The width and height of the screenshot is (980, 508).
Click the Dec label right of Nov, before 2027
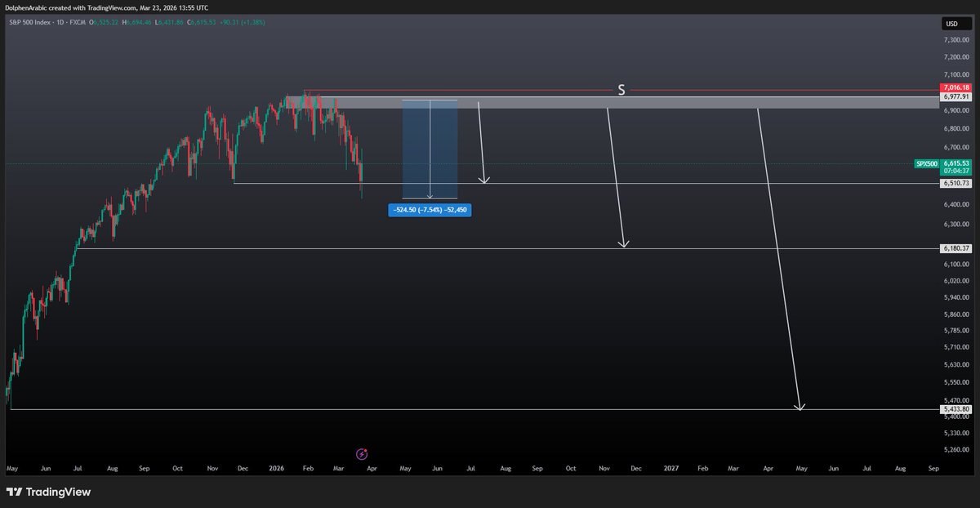tap(635, 469)
